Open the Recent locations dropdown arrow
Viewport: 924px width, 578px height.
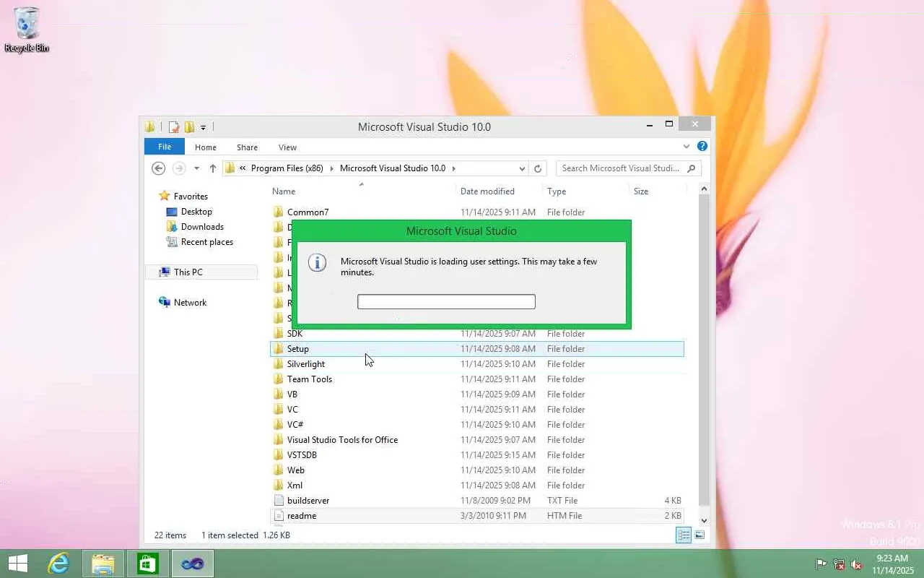tap(196, 168)
